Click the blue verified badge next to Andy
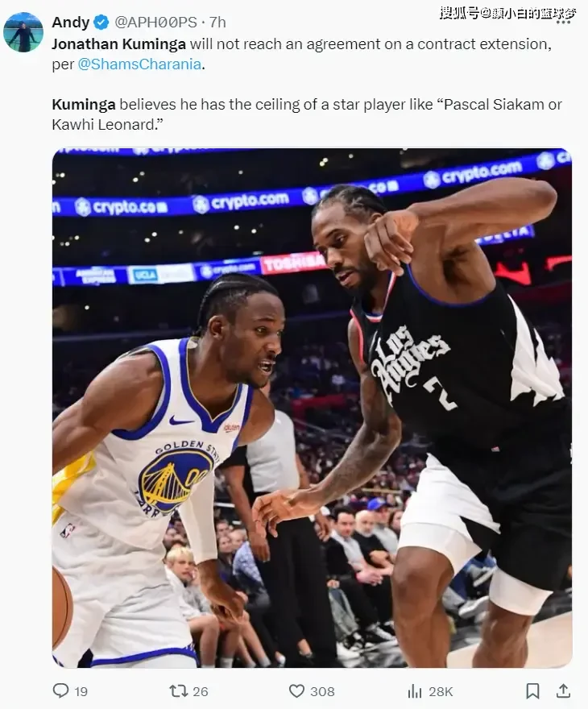The height and width of the screenshot is (709, 588). click(101, 23)
